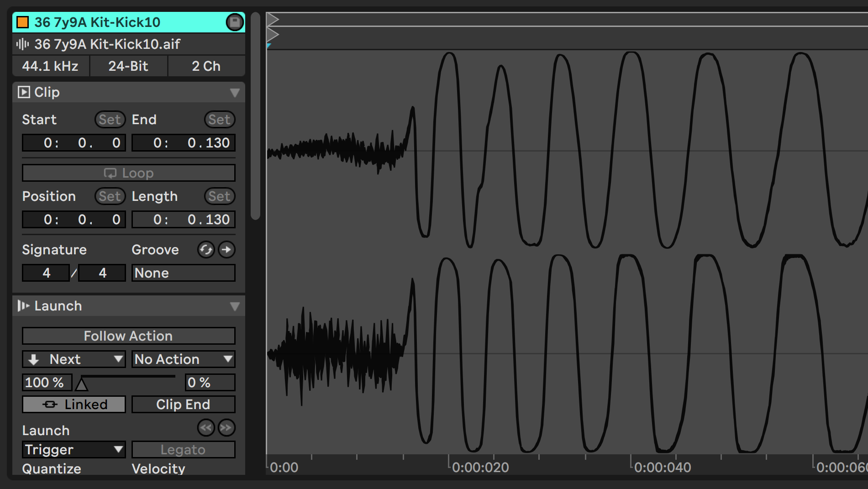Click the orange clip color swatch
Screen dimensions: 868x489
click(22, 22)
